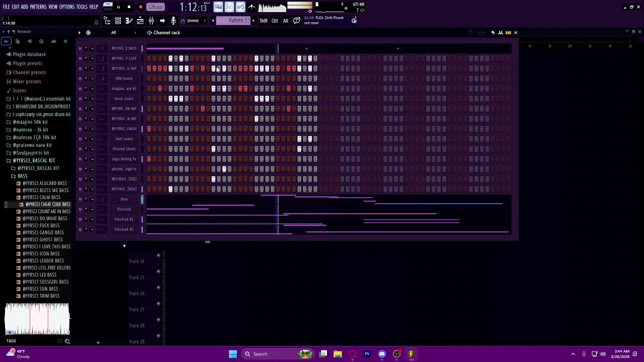Viewport: 644px width, 362px height.
Task: Select the browser audio waveform tab icon
Action: pos(6,41)
